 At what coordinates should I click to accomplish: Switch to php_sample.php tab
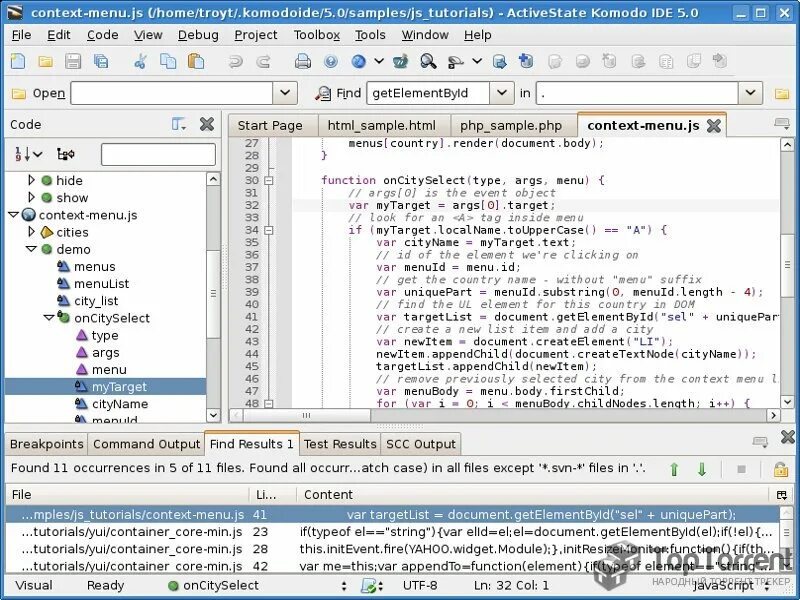[511, 126]
